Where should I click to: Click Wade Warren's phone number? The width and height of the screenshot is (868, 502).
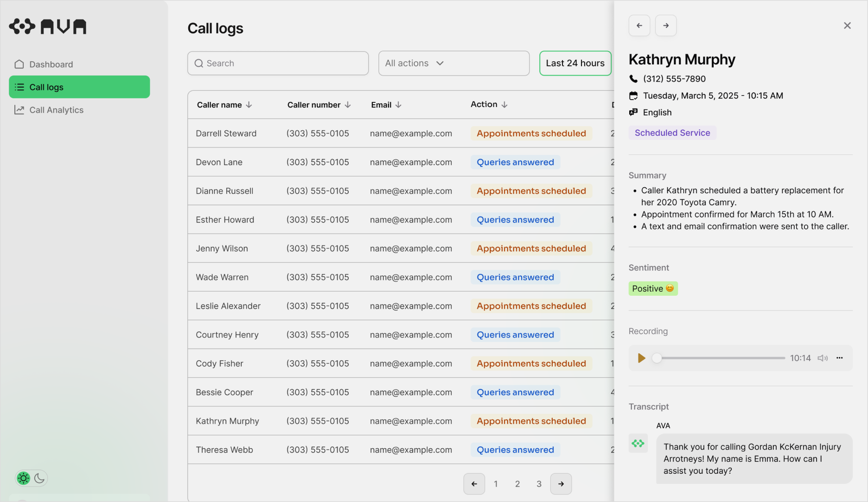click(x=318, y=277)
